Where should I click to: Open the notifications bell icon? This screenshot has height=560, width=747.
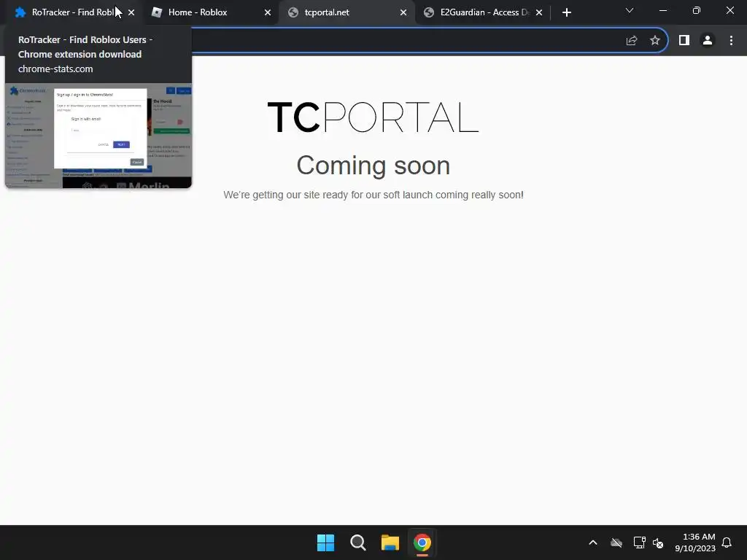727,542
